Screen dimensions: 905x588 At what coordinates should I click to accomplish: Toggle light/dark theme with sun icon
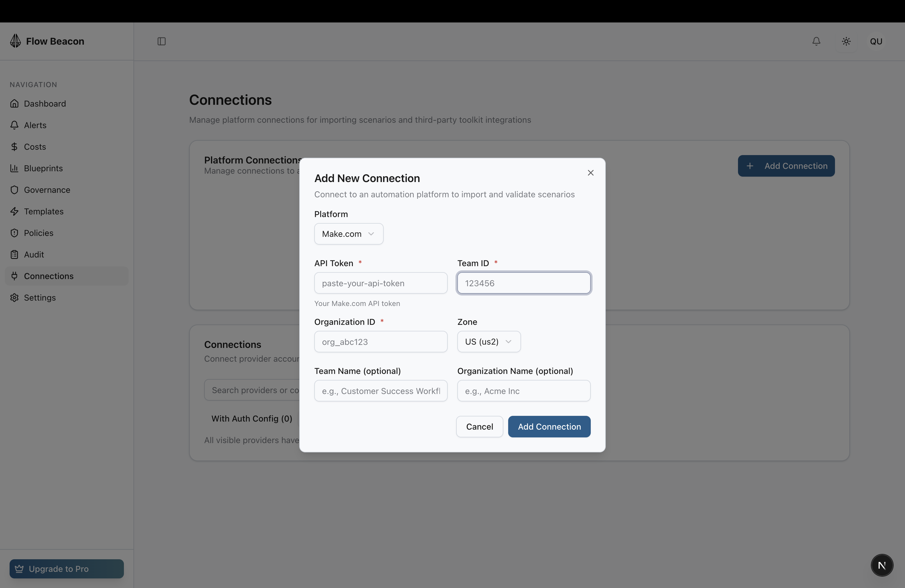[846, 41]
